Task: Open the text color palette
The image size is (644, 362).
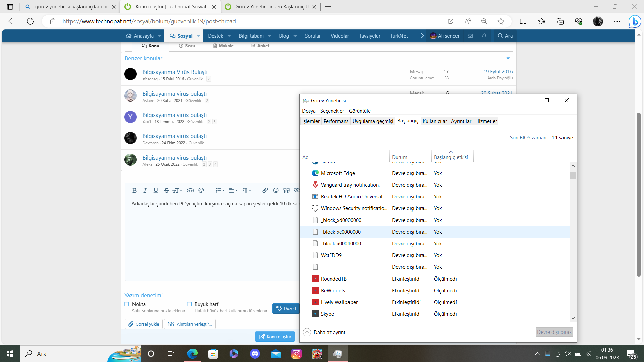Action: tap(201, 190)
